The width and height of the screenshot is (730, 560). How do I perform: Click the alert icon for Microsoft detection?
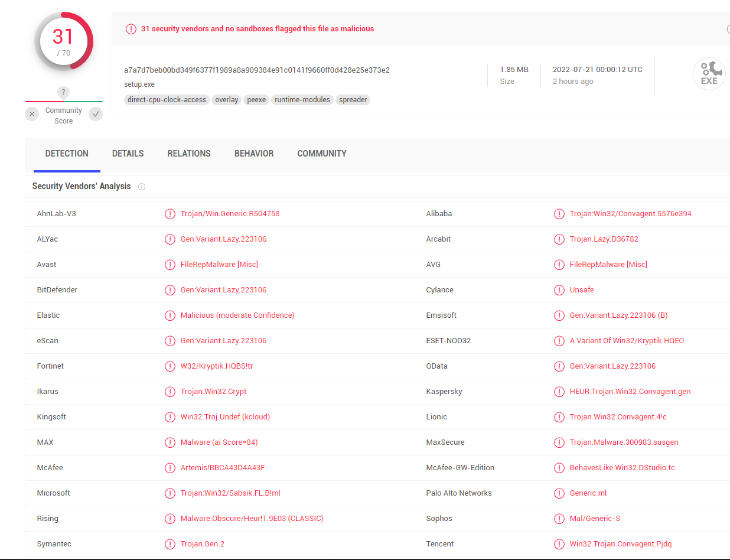point(170,493)
